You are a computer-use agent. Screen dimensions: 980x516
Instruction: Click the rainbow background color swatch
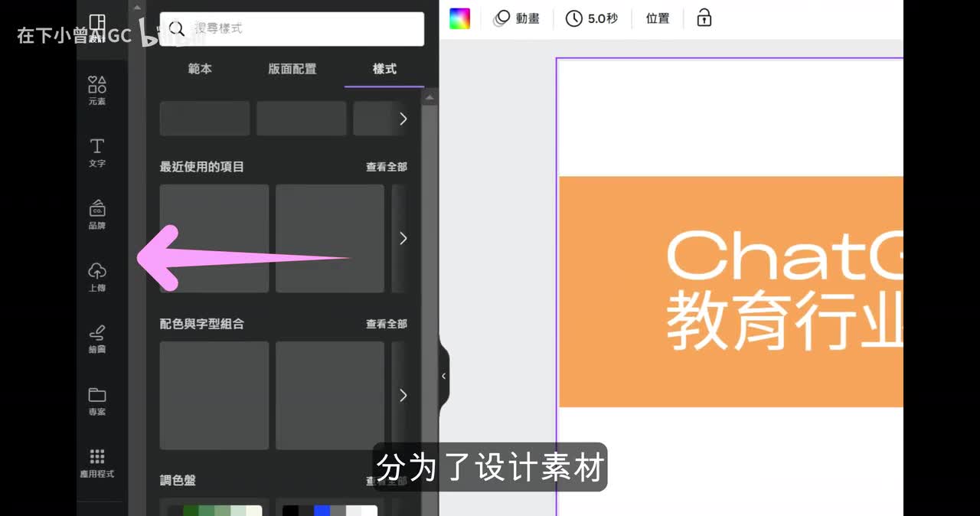pos(459,18)
